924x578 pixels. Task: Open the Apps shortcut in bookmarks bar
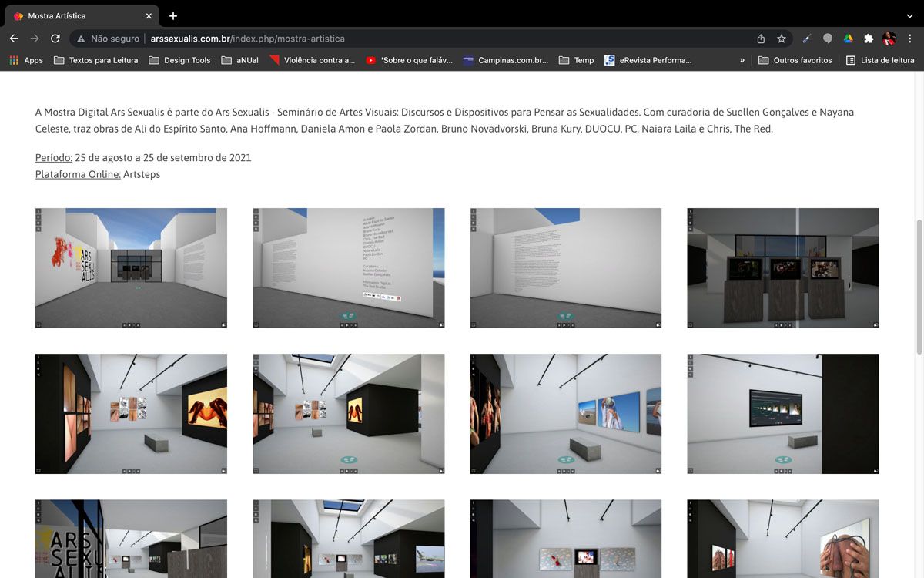26,60
